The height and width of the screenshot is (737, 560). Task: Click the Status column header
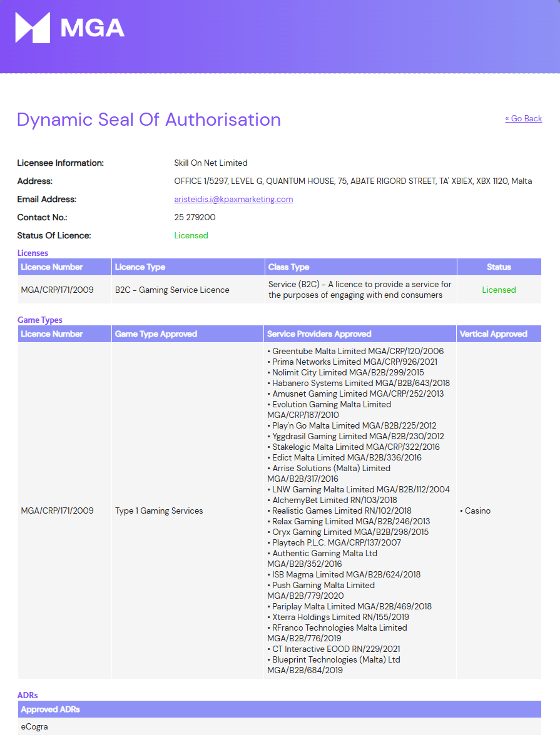point(499,267)
